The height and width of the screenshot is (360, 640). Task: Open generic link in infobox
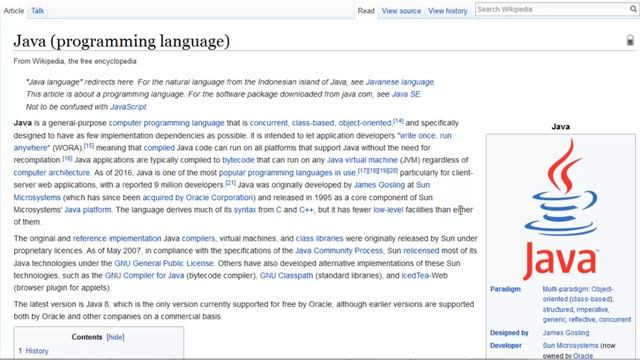pyautogui.click(x=554, y=320)
